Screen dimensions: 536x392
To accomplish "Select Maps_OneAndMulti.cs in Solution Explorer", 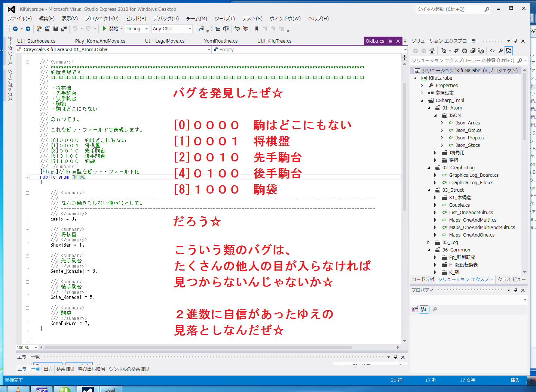I will 473,220.
